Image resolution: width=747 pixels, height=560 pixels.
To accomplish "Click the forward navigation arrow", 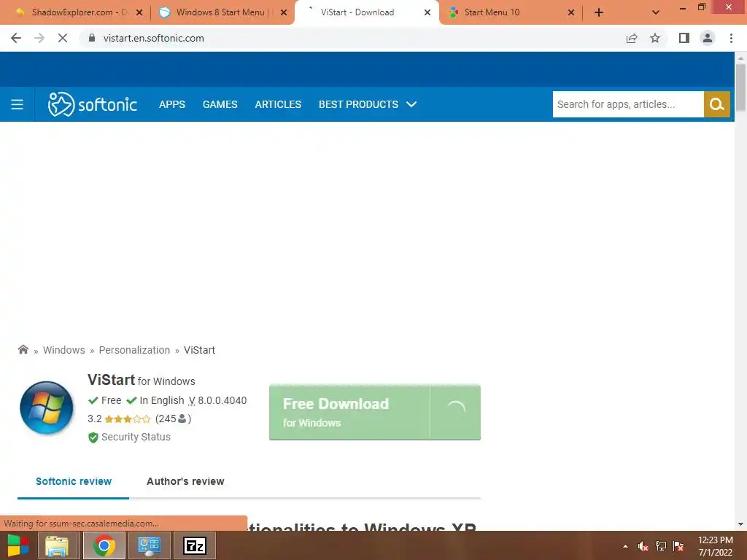I will (39, 38).
